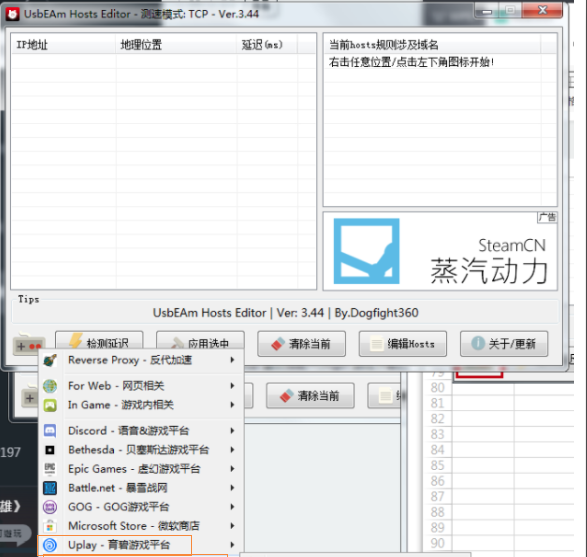Expand the Reverse Proxy submenu arrow
Screen dimensions: 587x557
tap(232, 360)
